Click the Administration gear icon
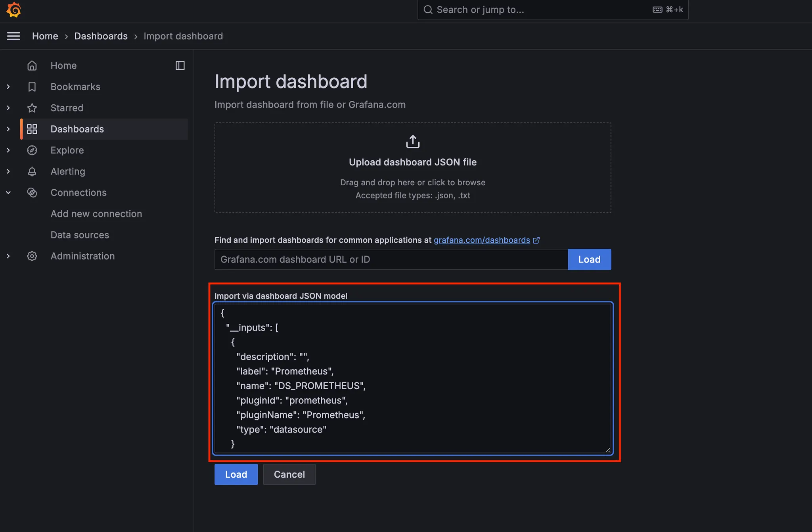The width and height of the screenshot is (812, 532). [x=32, y=256]
